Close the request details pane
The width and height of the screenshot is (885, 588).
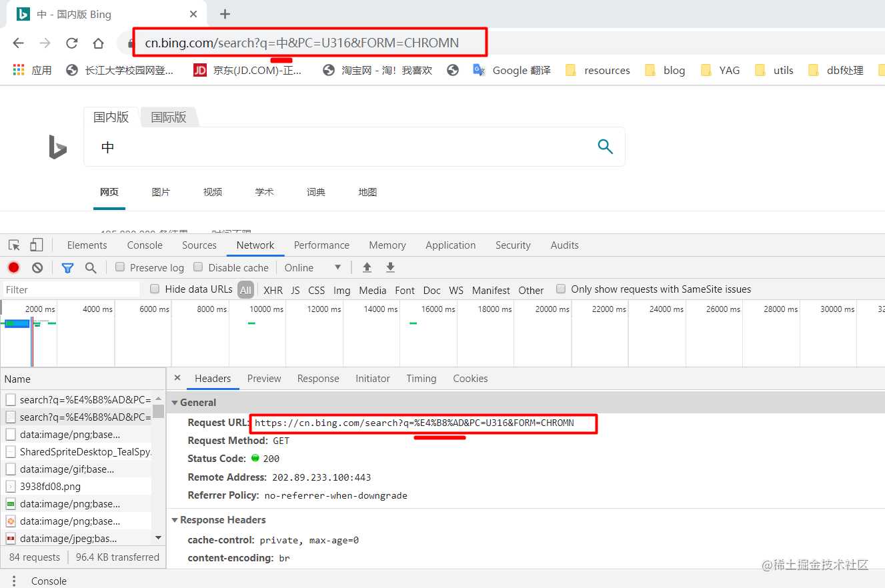click(x=177, y=378)
